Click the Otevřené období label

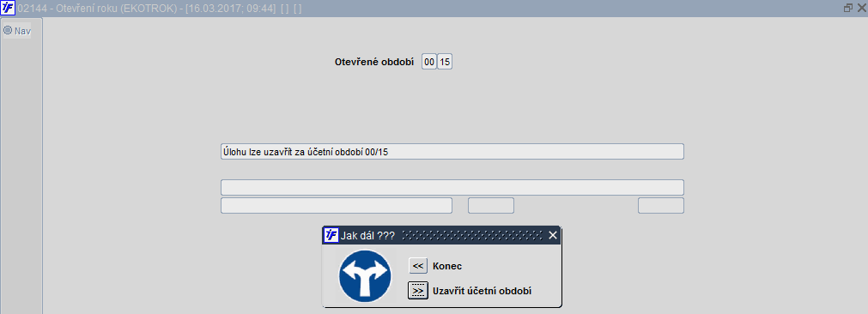click(x=374, y=63)
